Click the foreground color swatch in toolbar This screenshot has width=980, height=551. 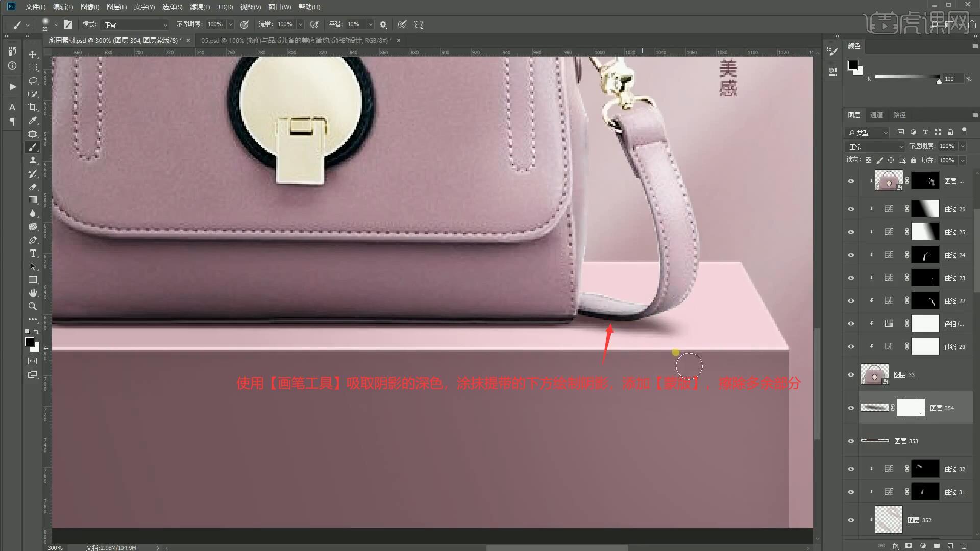pyautogui.click(x=30, y=342)
